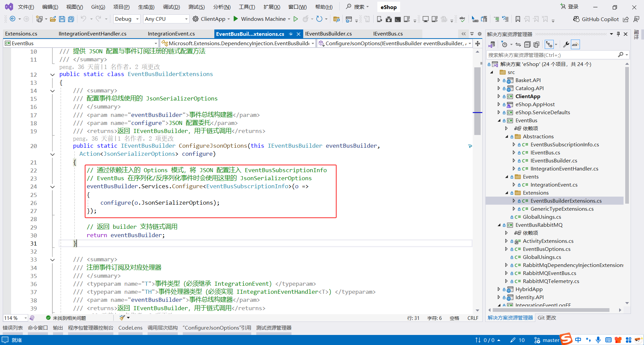
Task: Click the feedback person icon at top right
Action: pyautogui.click(x=636, y=19)
